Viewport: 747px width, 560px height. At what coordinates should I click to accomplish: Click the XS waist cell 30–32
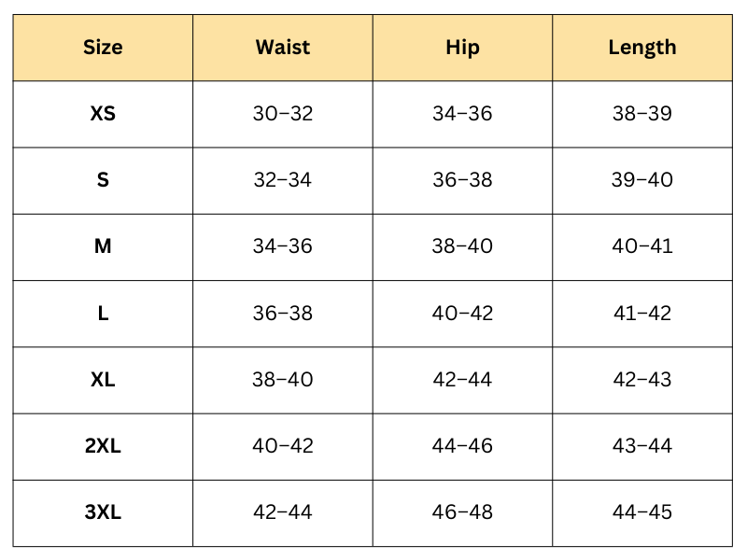tap(282, 114)
